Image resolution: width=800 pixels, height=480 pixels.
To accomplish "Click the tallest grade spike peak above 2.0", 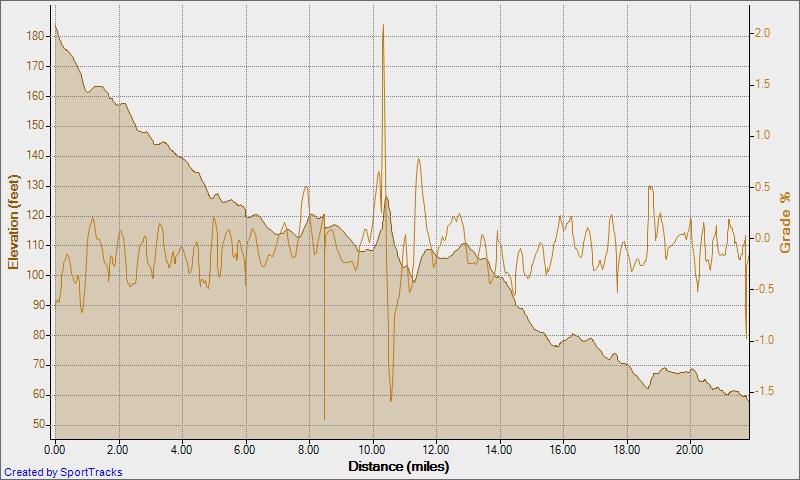I will pyautogui.click(x=383, y=25).
